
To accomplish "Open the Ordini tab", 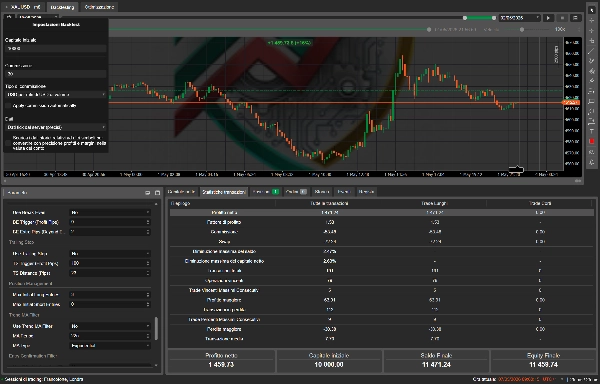I will pos(296,192).
